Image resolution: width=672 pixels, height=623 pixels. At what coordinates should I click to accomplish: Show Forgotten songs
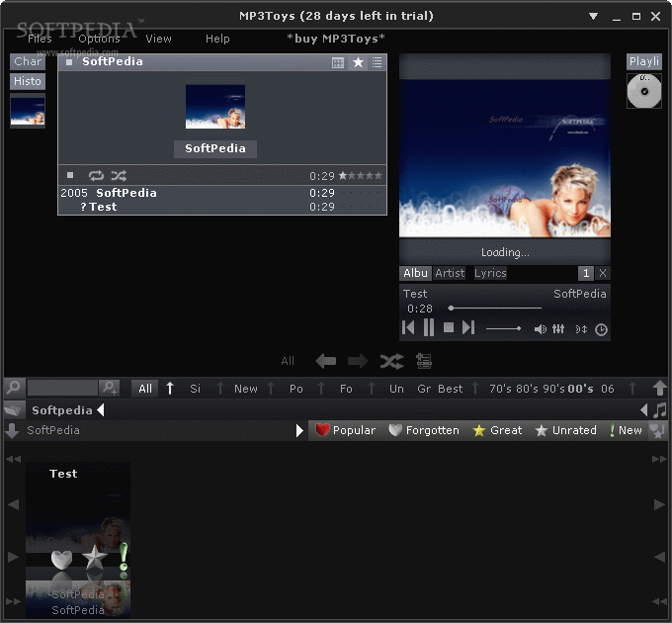[x=423, y=430]
